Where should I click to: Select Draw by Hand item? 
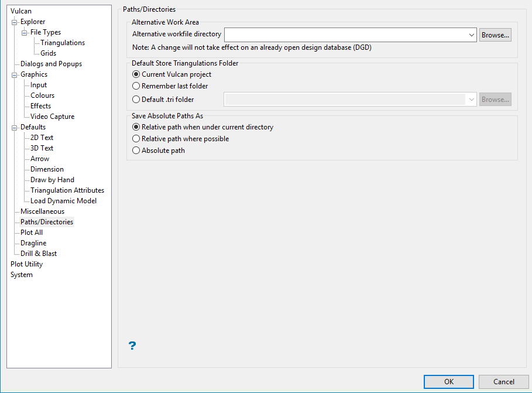coord(52,180)
